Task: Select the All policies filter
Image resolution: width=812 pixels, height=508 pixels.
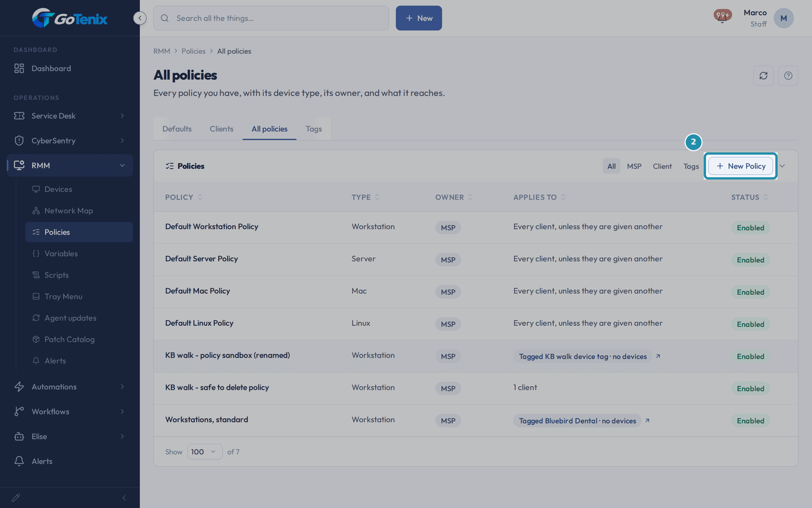Action: click(x=611, y=166)
